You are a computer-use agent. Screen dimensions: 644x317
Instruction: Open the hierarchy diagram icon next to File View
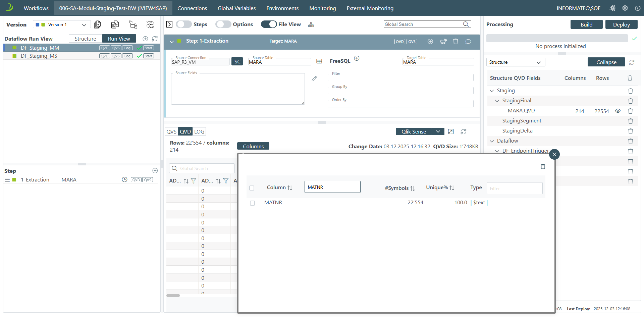pyautogui.click(x=311, y=24)
